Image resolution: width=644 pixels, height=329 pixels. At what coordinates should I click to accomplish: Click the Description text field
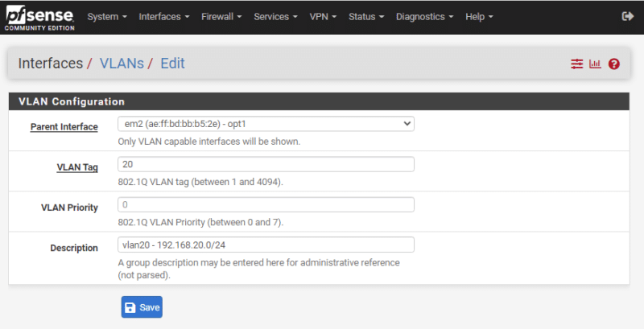(x=266, y=245)
